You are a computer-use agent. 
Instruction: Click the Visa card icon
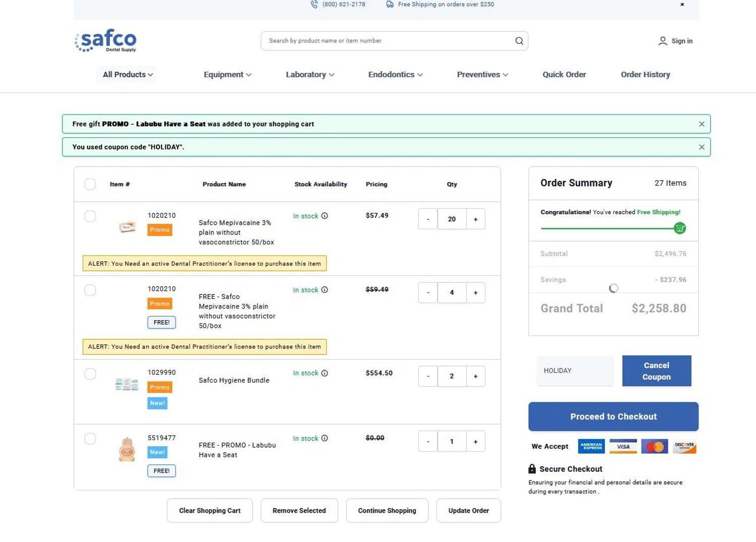click(623, 446)
